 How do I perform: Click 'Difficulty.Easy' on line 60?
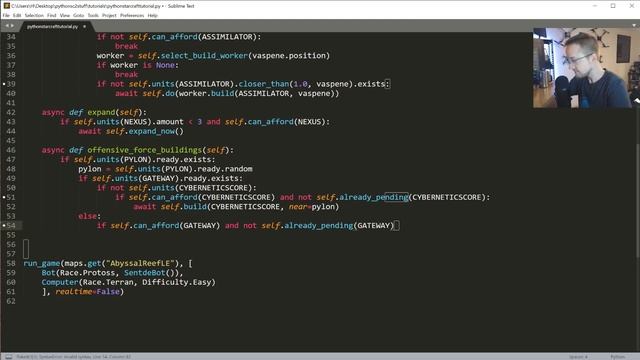177,282
